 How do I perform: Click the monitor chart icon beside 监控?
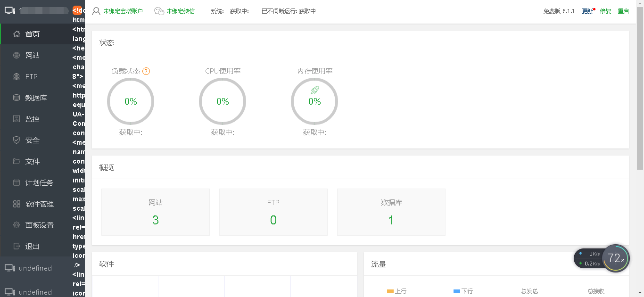click(17, 119)
